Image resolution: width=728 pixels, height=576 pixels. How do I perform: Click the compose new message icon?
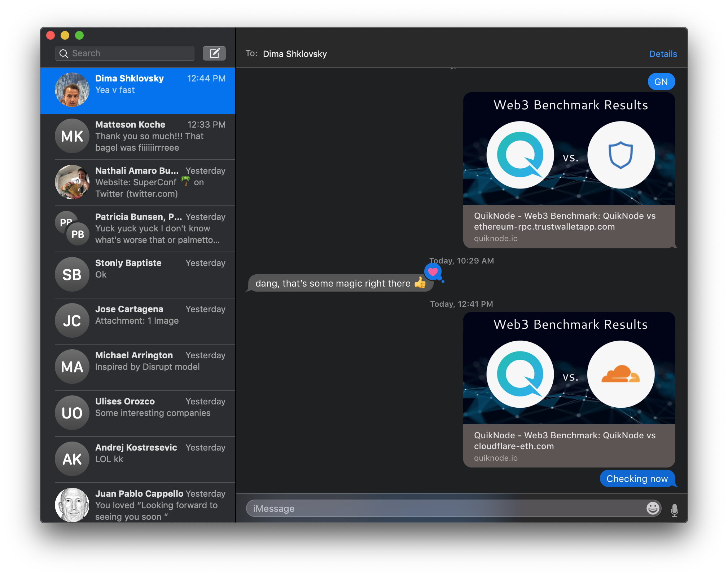coord(214,53)
